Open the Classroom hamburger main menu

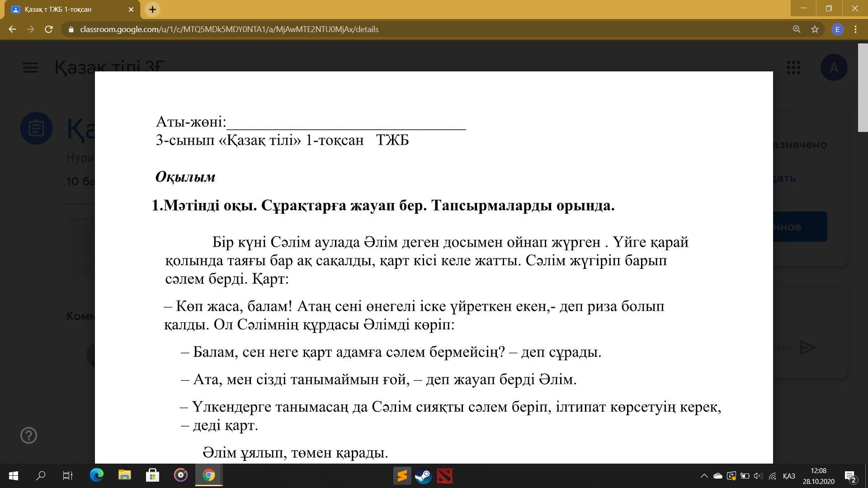[30, 68]
